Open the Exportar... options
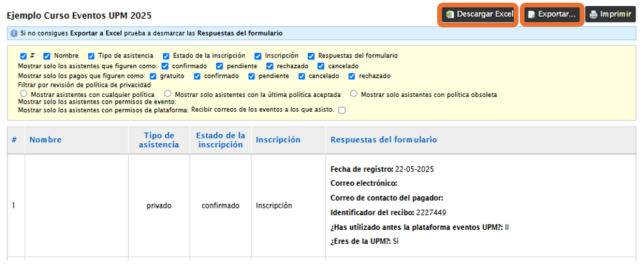Image resolution: width=644 pixels, height=266 pixels. [552, 15]
